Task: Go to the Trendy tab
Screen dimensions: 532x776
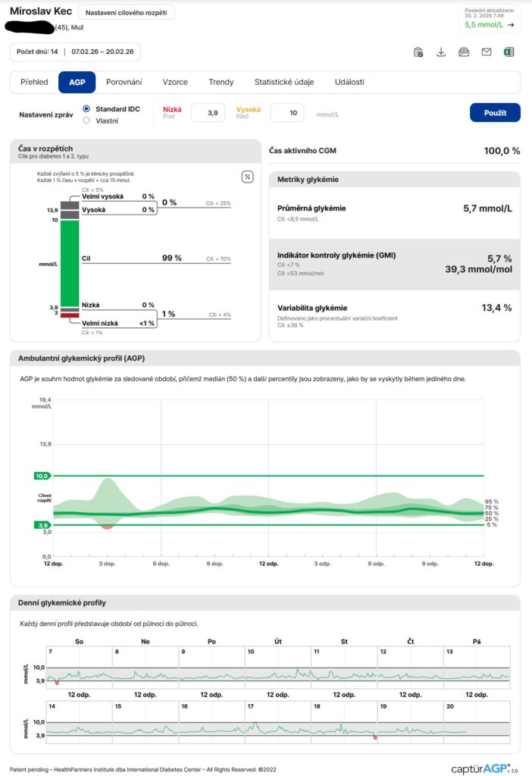Action: pos(221,82)
